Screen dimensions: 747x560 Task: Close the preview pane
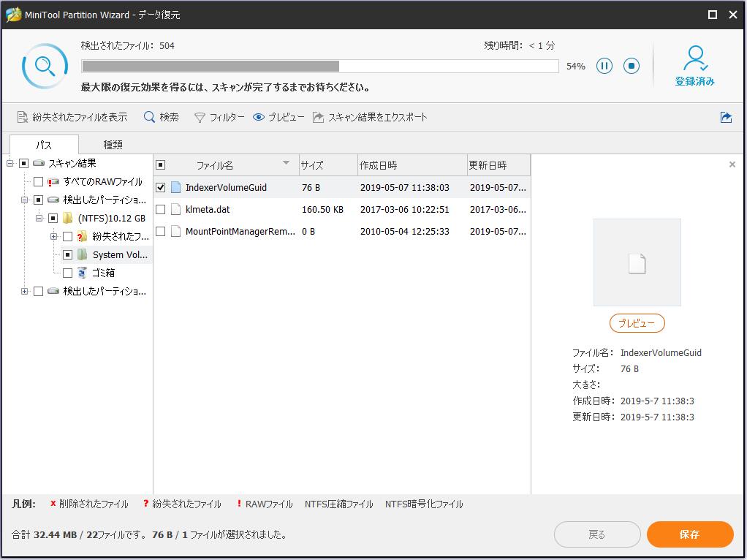tap(732, 165)
